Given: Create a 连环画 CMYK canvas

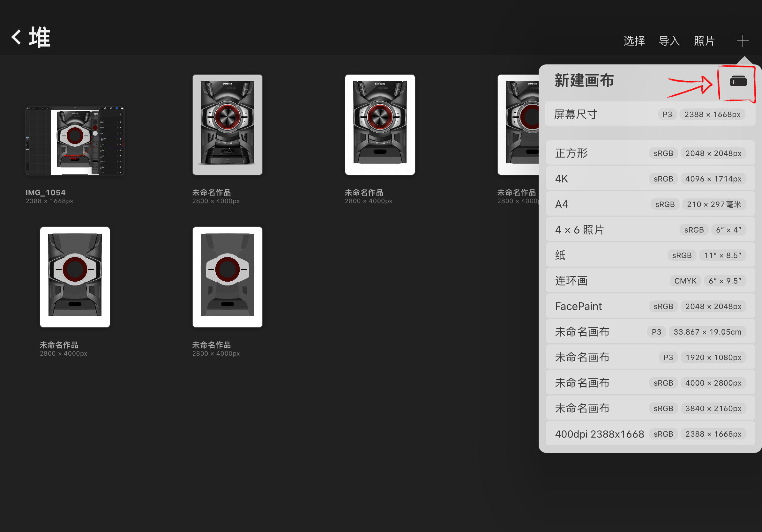Looking at the screenshot, I should (x=647, y=280).
